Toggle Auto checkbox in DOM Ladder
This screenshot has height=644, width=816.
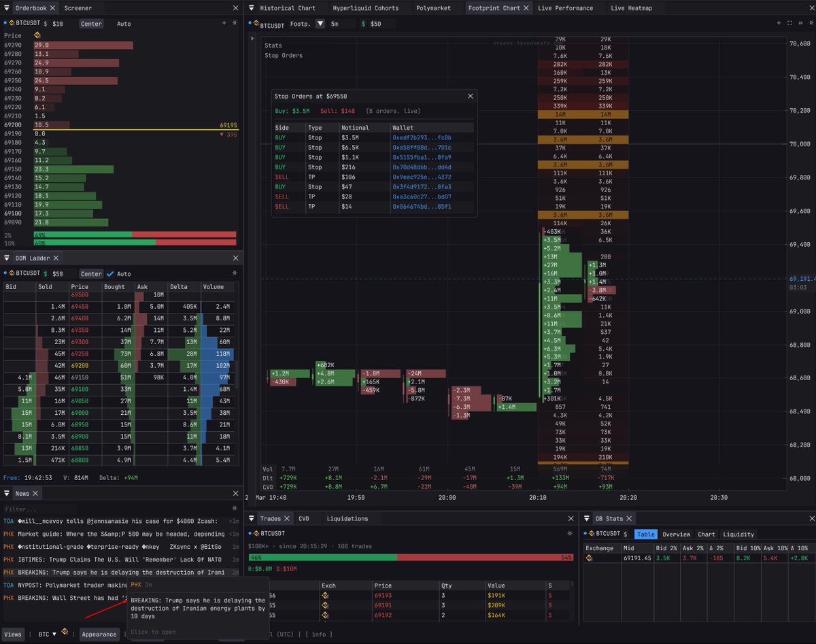111,274
